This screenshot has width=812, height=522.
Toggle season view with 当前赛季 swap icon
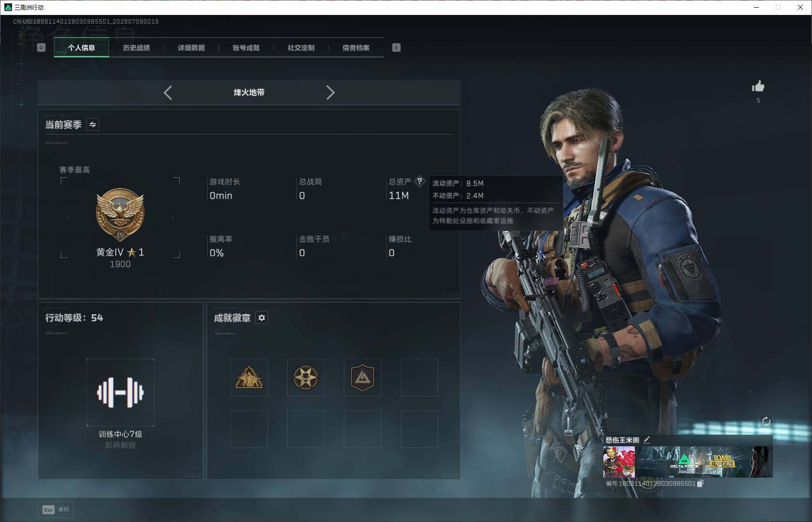(93, 124)
